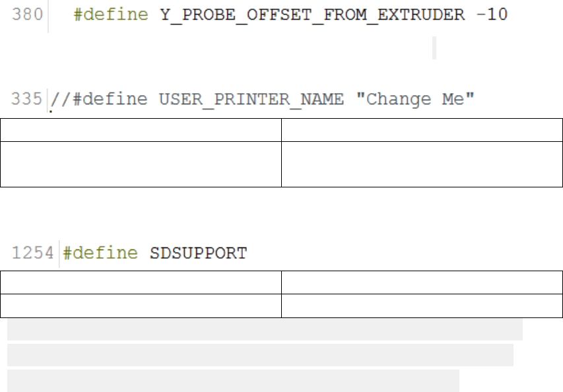Click the tall bottom-left cell below line 335

(x=141, y=164)
